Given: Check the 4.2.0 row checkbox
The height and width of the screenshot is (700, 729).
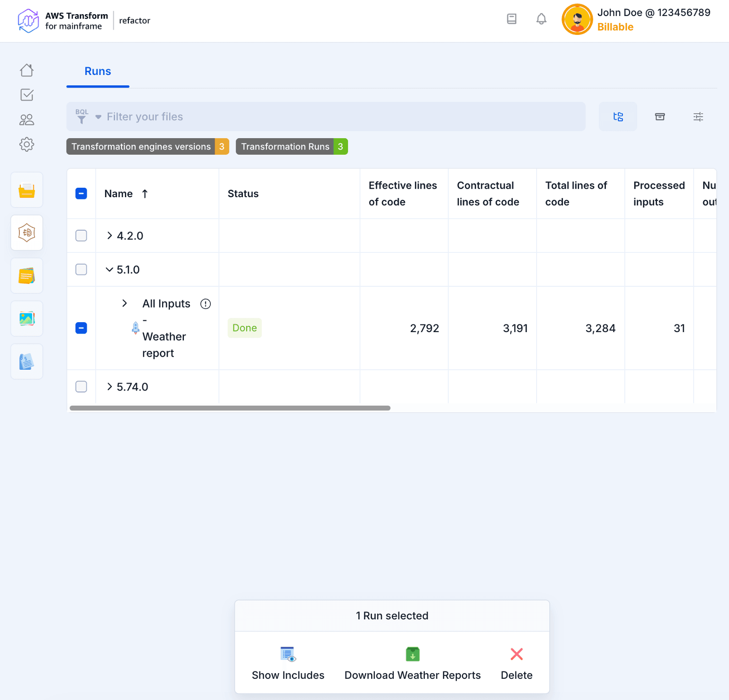Looking at the screenshot, I should [81, 235].
